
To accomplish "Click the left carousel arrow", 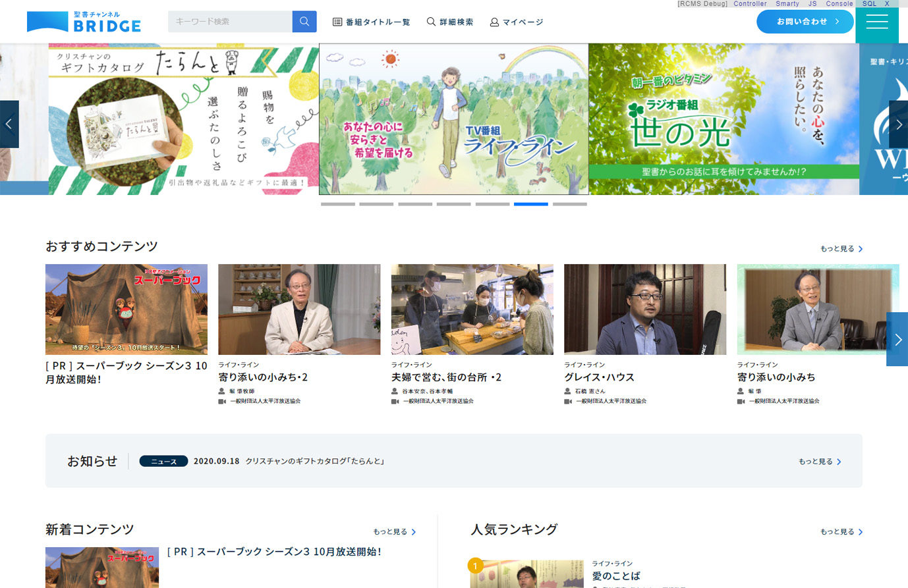I will click(9, 124).
